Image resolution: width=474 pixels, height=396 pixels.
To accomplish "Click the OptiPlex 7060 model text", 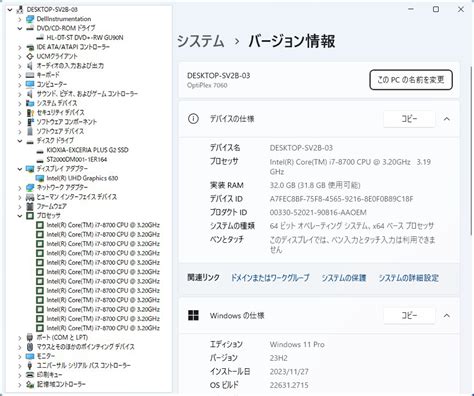I will coord(207,85).
